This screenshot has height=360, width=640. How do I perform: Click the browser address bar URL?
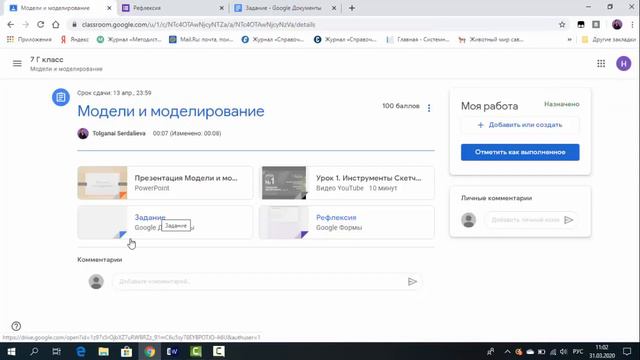[198, 24]
